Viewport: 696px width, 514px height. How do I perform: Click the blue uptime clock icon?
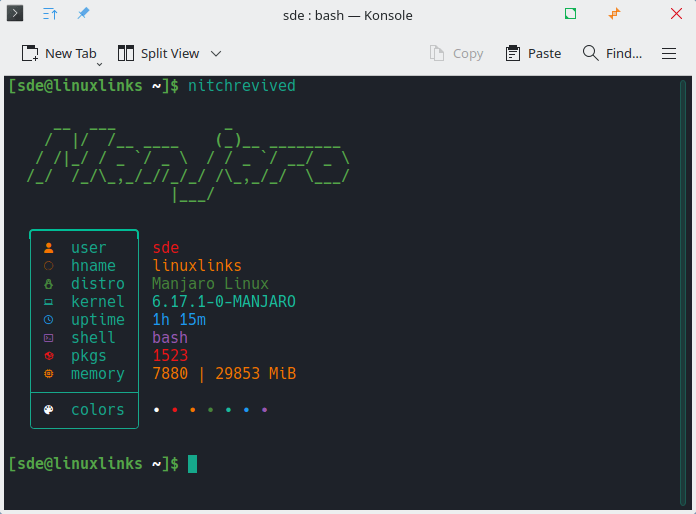(49, 320)
